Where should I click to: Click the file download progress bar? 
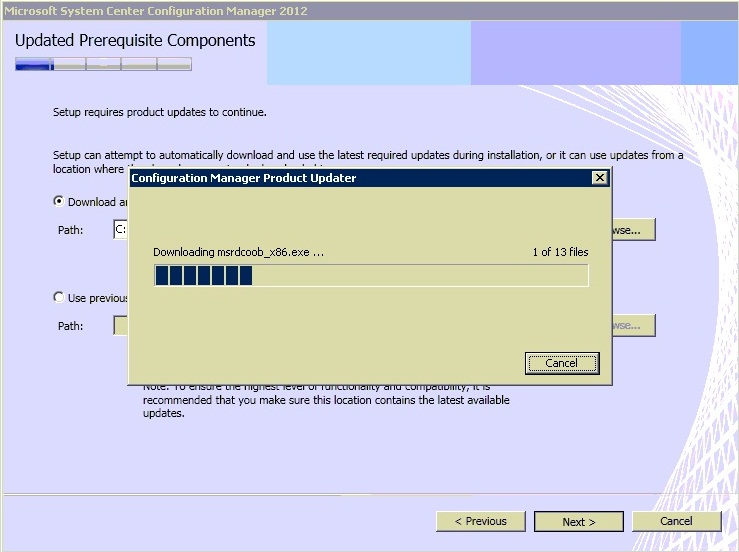pos(371,275)
